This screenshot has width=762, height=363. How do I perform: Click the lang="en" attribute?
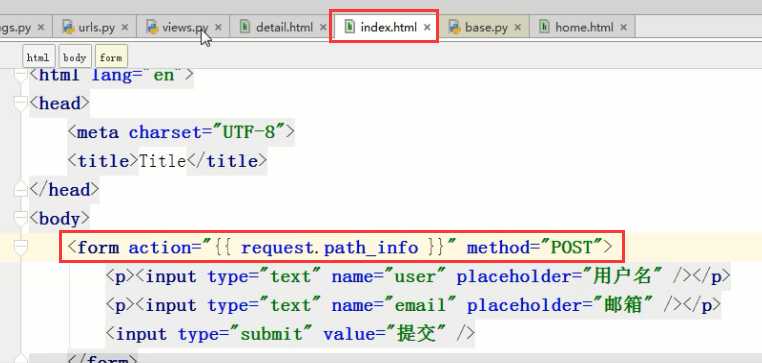[x=137, y=76]
